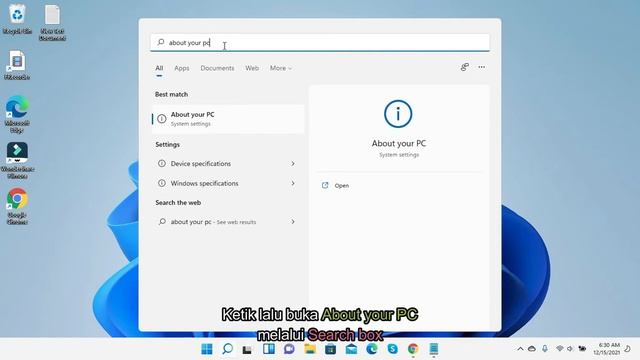
Task: Click the Best match heading text
Action: (x=171, y=94)
